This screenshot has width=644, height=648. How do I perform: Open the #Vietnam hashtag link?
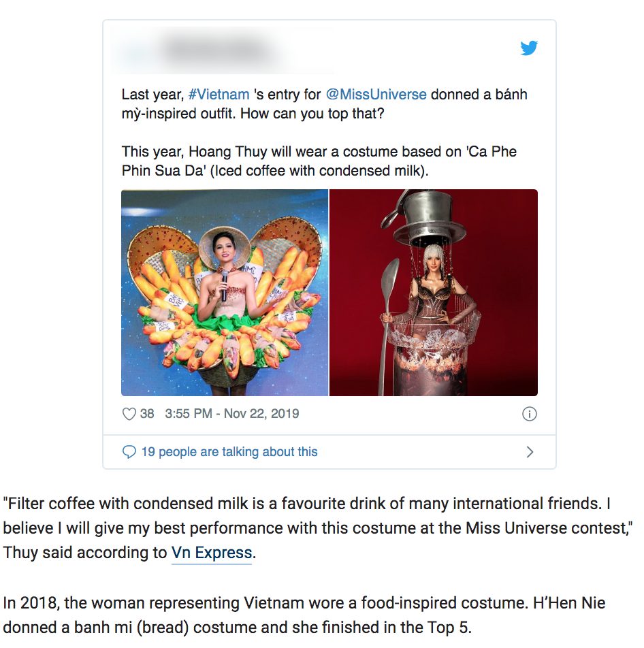click(219, 94)
